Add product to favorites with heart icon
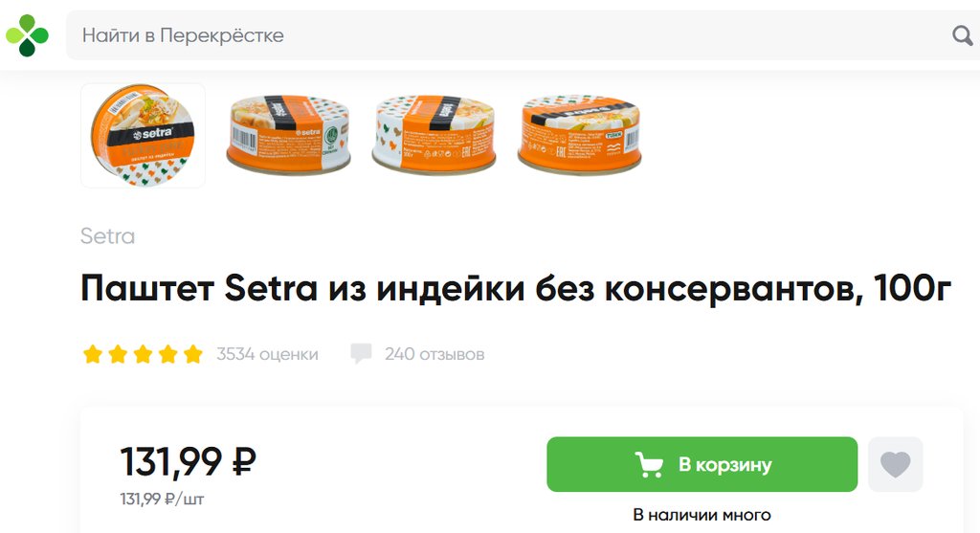980x533 pixels. [x=895, y=464]
